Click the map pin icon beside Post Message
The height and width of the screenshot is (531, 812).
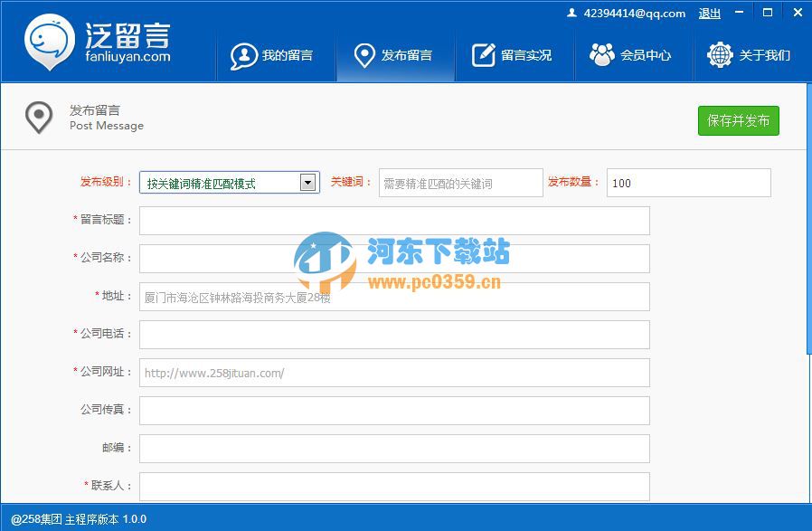(40, 117)
